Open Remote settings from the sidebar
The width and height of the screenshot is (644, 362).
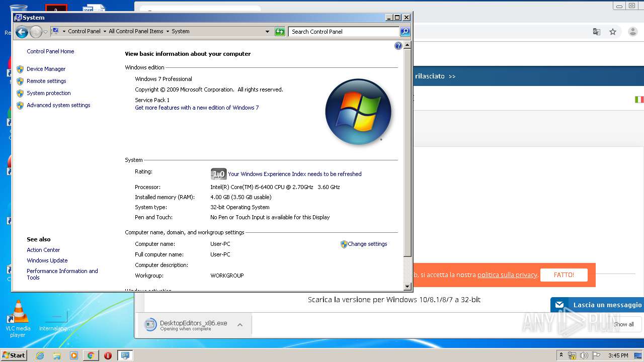click(46, 81)
